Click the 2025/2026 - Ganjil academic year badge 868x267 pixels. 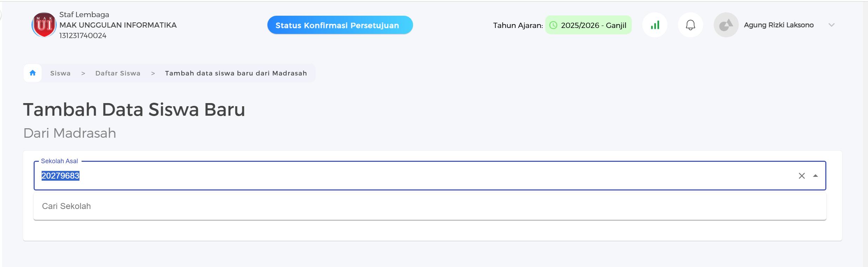(x=593, y=25)
